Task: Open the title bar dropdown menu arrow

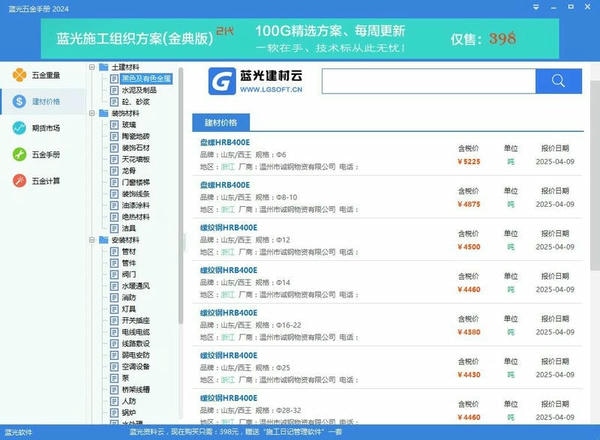Action: click(x=536, y=7)
